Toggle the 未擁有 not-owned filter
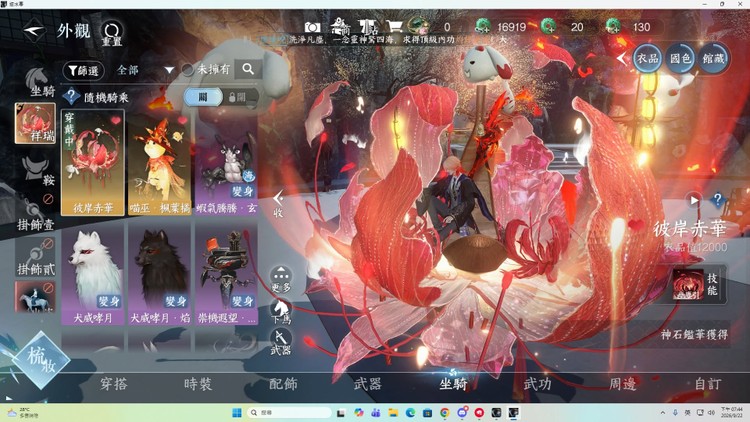This screenshot has width=750, height=422. (x=188, y=70)
